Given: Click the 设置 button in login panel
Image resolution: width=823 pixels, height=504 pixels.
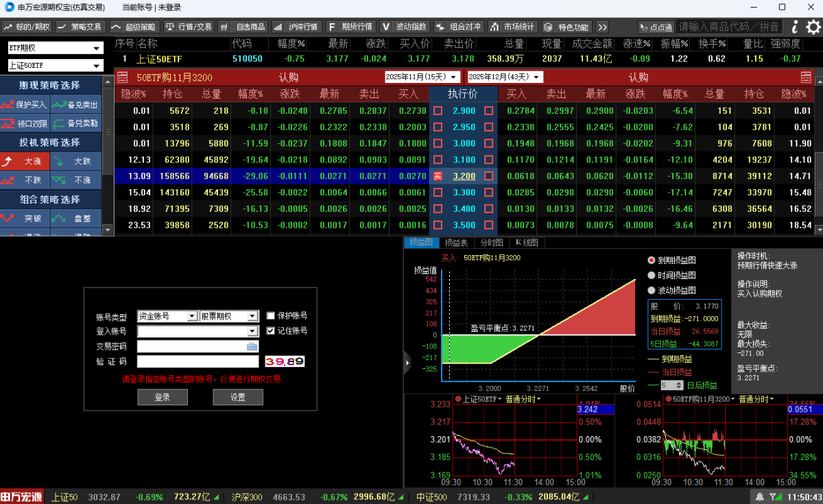Looking at the screenshot, I should [237, 397].
